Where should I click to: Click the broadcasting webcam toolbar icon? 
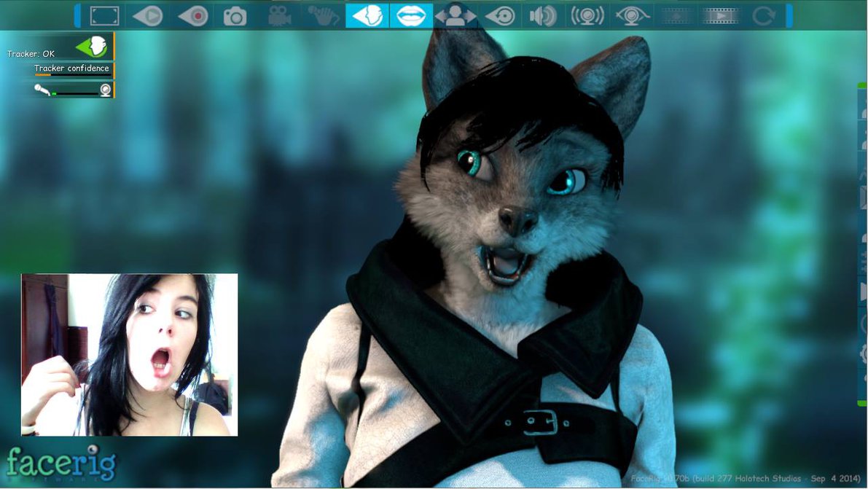tap(587, 15)
